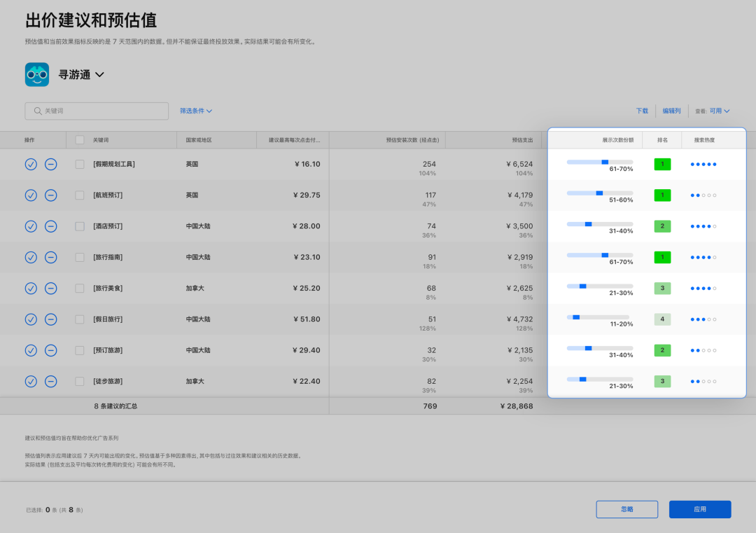The width and height of the screenshot is (756, 533).
Task: Open the 寻游通 app selector dropdown
Action: point(81,75)
